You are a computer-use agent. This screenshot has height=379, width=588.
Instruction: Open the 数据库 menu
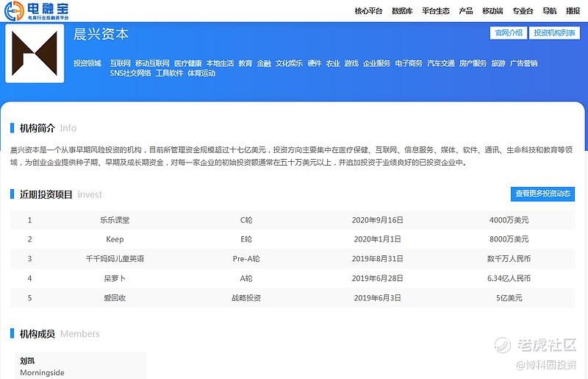(402, 11)
